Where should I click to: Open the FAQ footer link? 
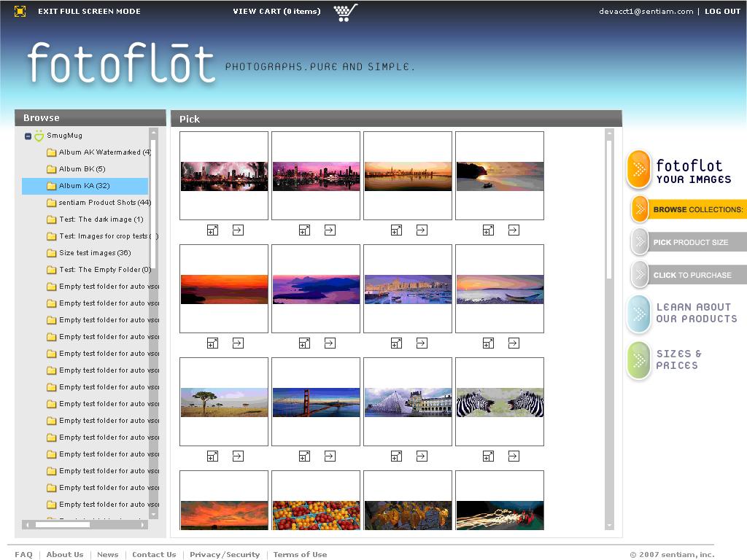coord(24,554)
